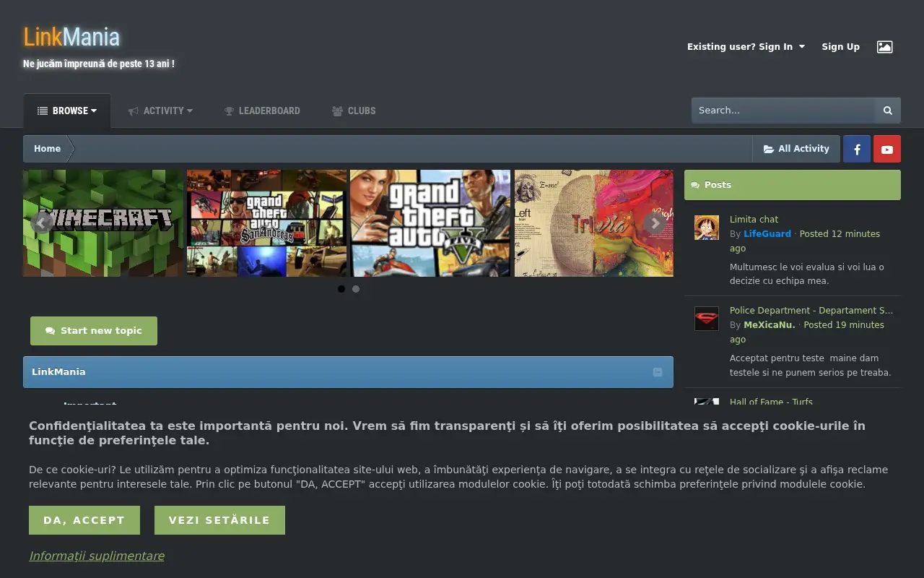Go to next carousel slide arrow

coord(655,223)
